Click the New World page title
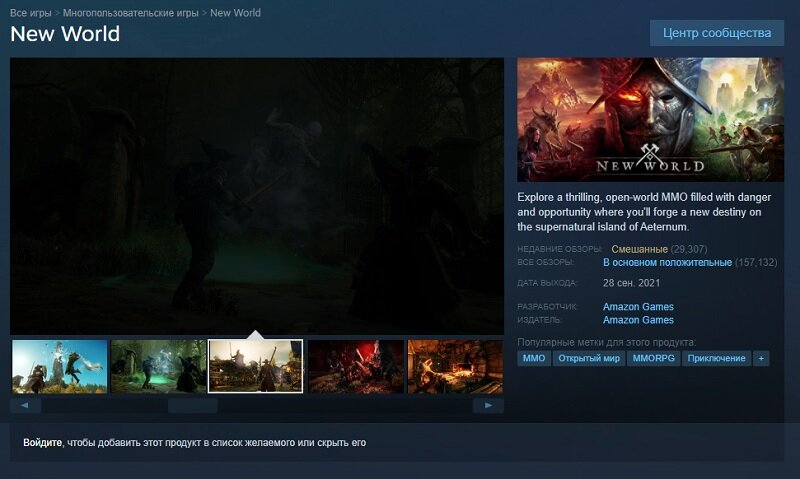 point(65,34)
